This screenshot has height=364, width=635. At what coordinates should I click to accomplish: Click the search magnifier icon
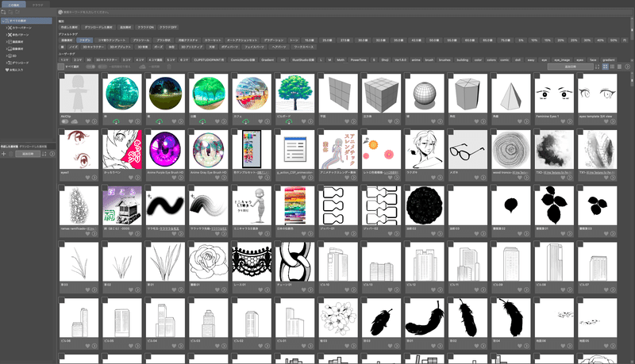[60, 12]
